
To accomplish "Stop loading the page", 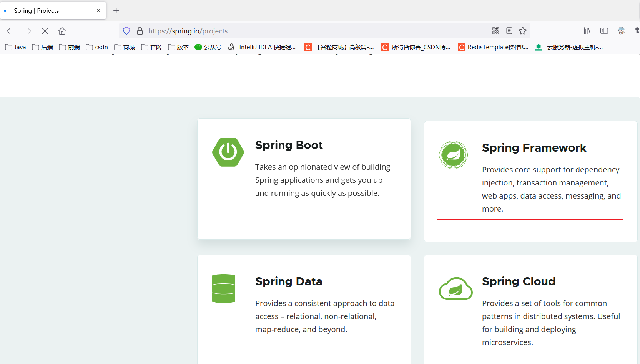I will 45,31.
